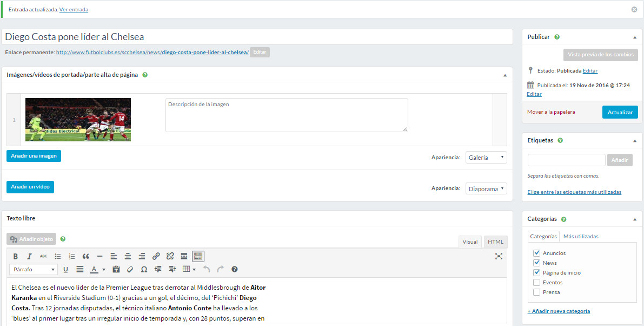The width and height of the screenshot is (644, 326).
Task: Open the Más utilizadas categories tab
Action: point(581,237)
